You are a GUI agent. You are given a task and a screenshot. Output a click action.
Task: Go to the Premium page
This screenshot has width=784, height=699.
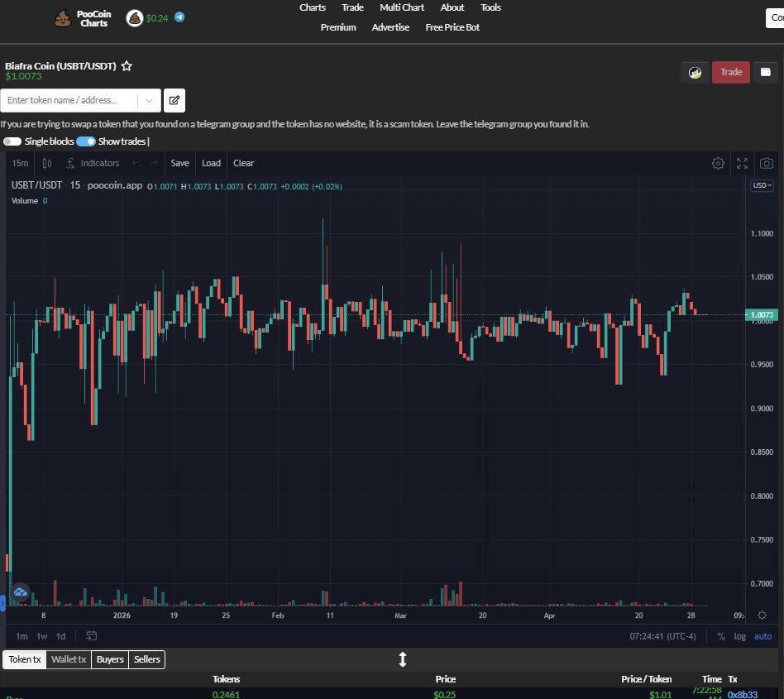[338, 27]
